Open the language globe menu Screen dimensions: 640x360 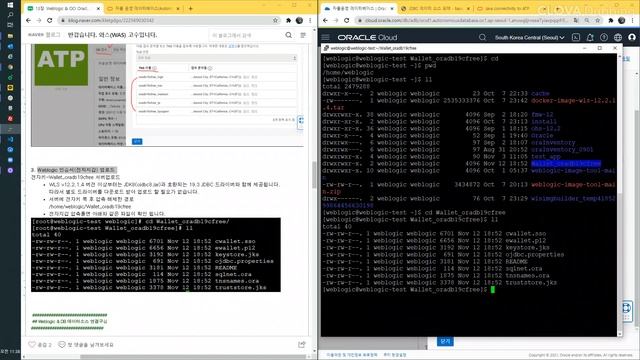tap(618, 37)
